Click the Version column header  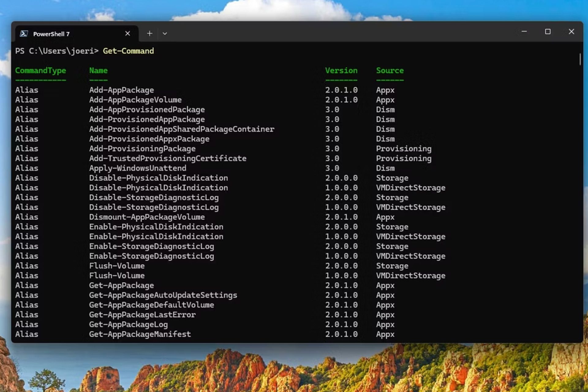click(341, 70)
